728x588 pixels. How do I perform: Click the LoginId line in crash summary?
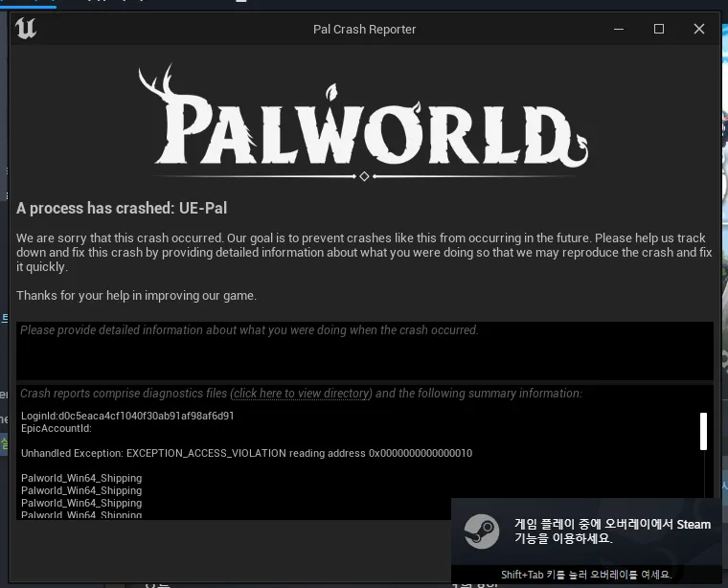[x=127, y=417]
